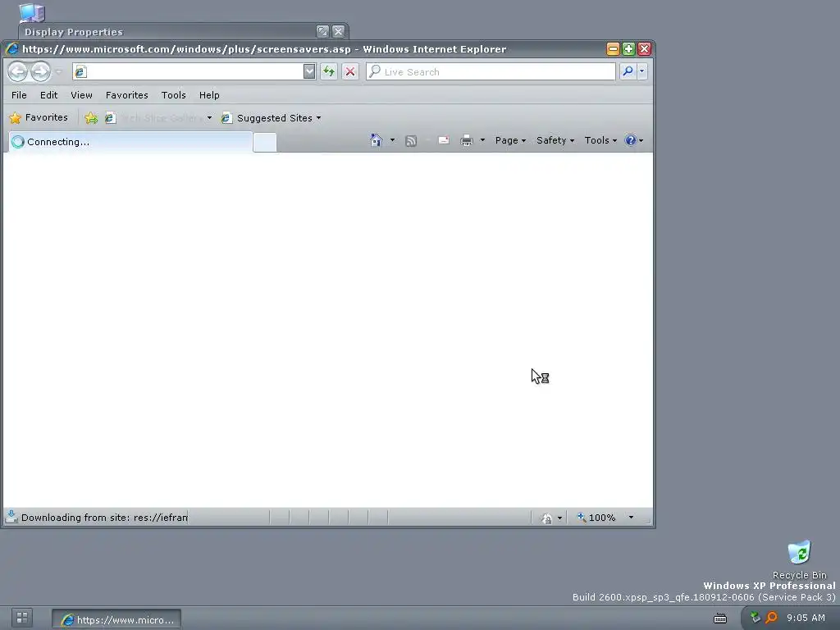Click the Read Mail envelope icon
This screenshot has height=630, width=840.
pos(444,140)
